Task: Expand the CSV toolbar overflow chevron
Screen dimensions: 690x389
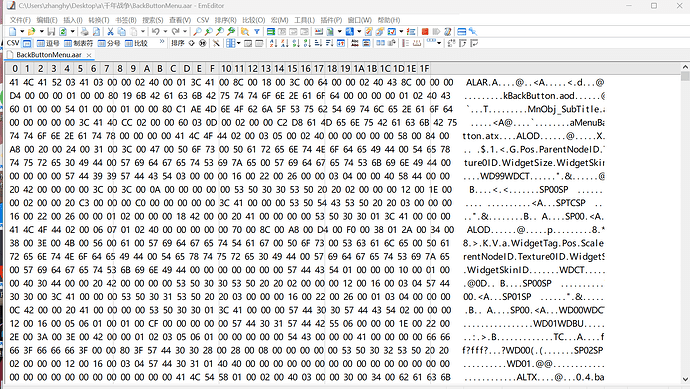Action: click(x=161, y=42)
